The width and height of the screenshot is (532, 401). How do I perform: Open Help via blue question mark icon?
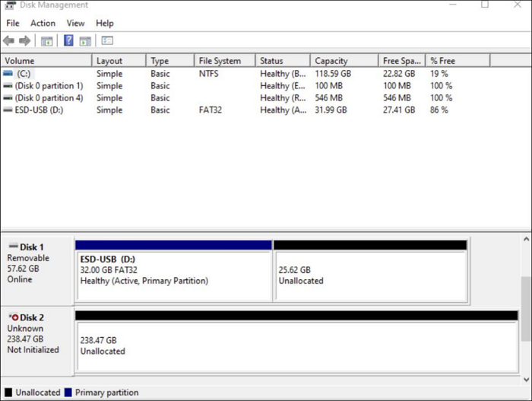68,40
